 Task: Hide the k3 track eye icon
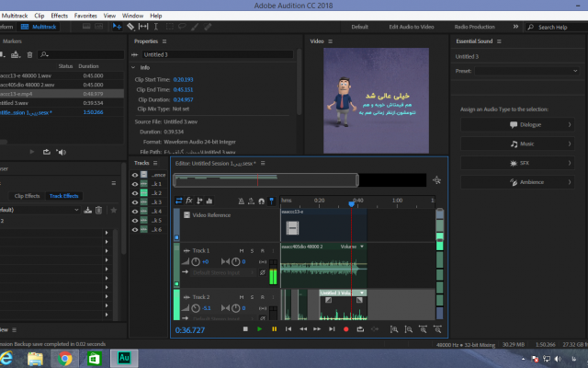pos(135,202)
